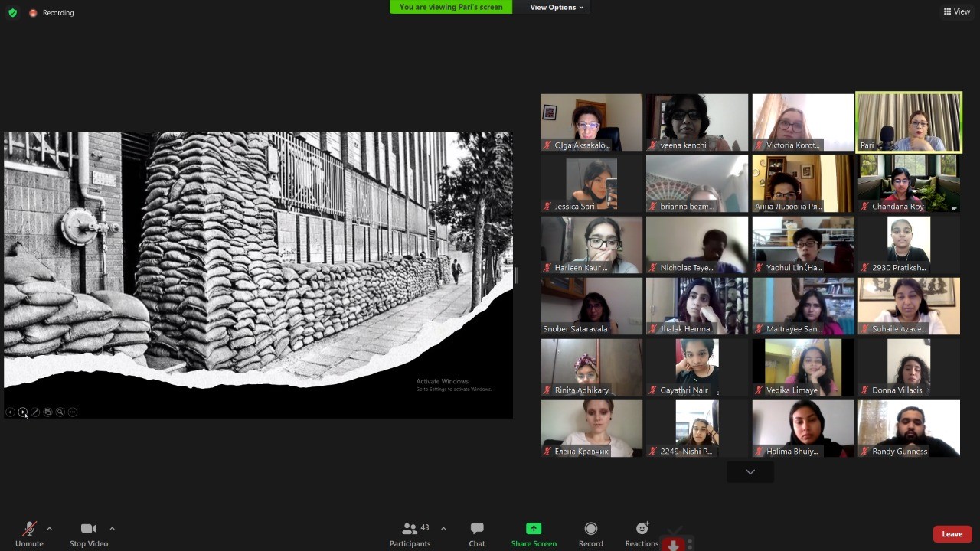This screenshot has height=551, width=980.
Task: Unmute the microphone
Action: 29,533
